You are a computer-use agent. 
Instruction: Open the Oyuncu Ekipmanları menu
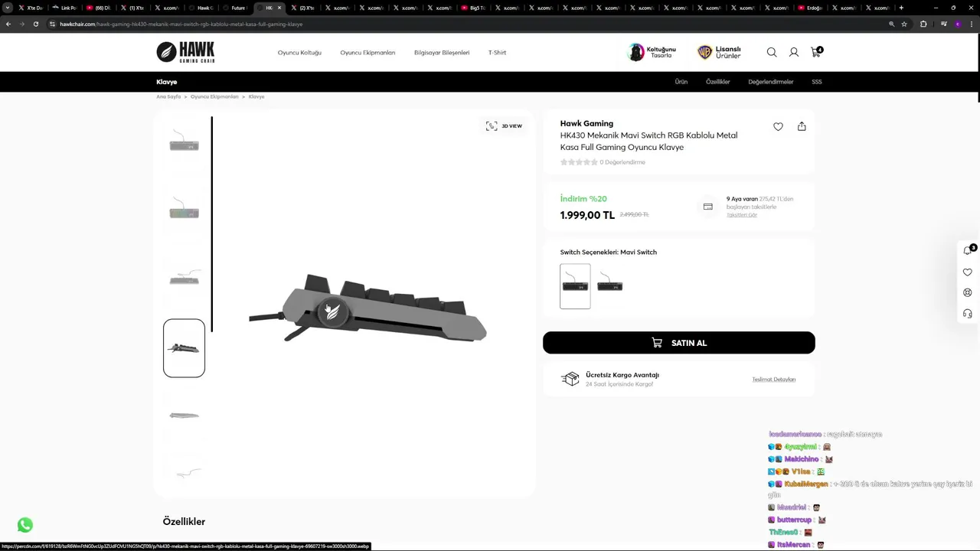pos(367,53)
